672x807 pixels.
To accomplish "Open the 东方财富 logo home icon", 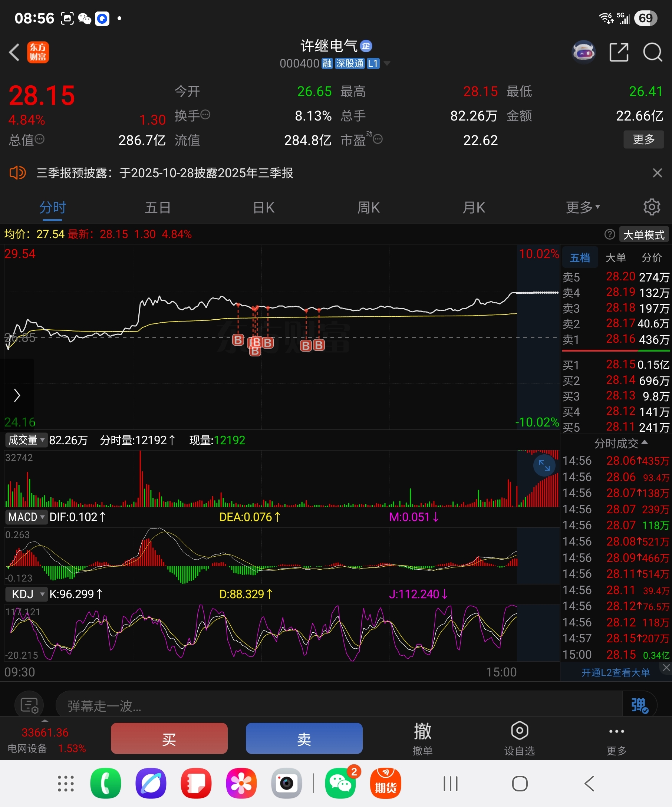I will point(38,52).
